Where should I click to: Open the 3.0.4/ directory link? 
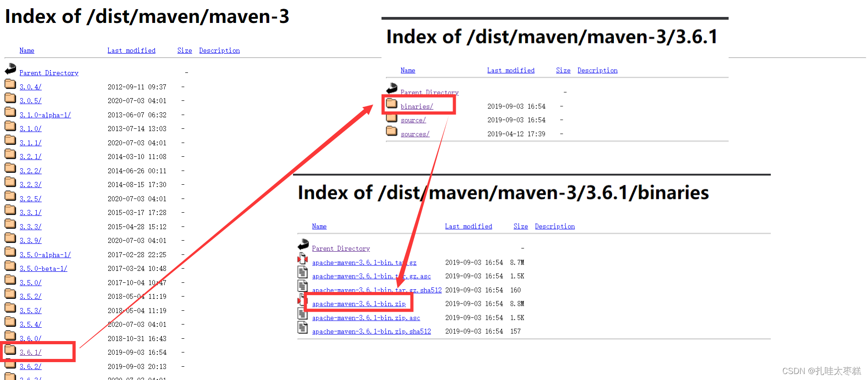pyautogui.click(x=30, y=87)
